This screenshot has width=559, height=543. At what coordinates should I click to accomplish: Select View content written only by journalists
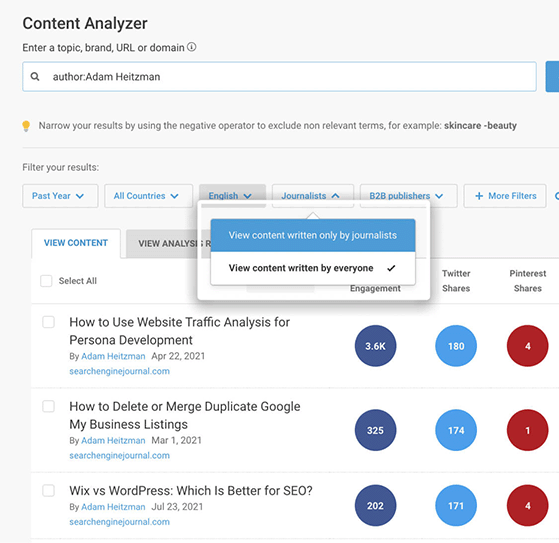point(313,235)
